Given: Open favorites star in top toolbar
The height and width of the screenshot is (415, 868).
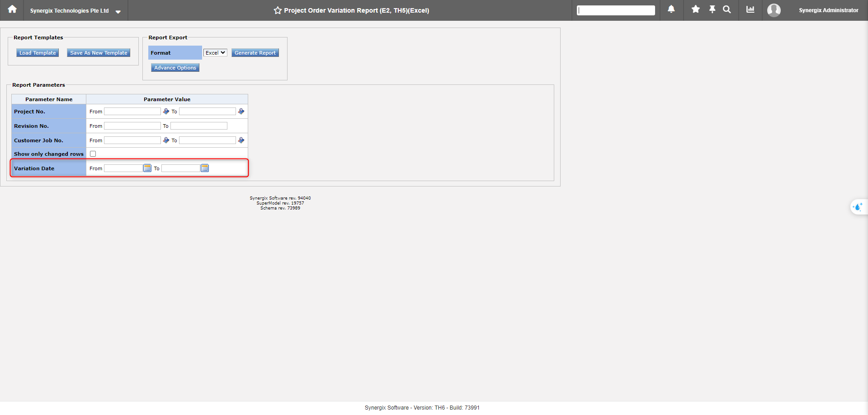Looking at the screenshot, I should pyautogui.click(x=696, y=9).
